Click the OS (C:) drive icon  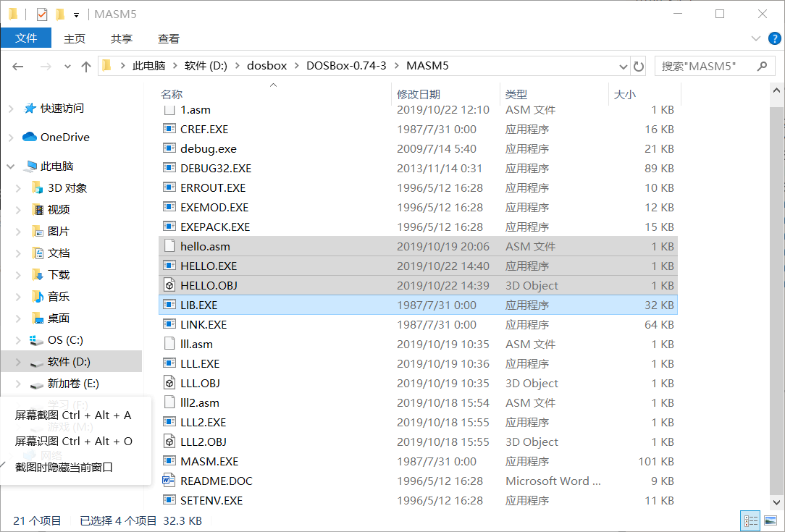pyautogui.click(x=36, y=340)
